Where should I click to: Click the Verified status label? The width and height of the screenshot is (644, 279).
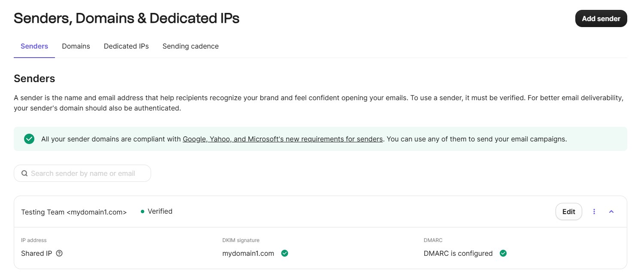[160, 211]
